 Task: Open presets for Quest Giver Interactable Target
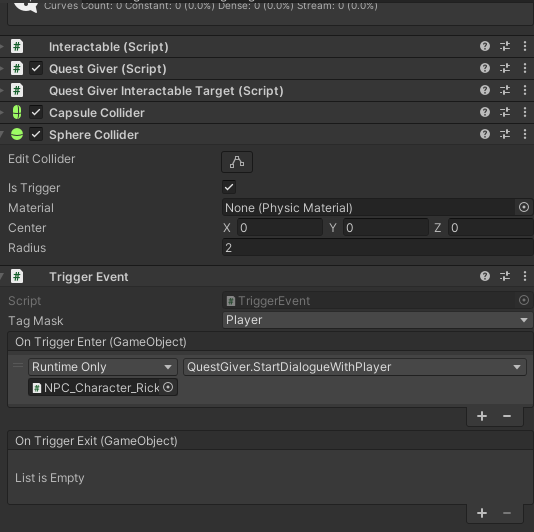[505, 90]
